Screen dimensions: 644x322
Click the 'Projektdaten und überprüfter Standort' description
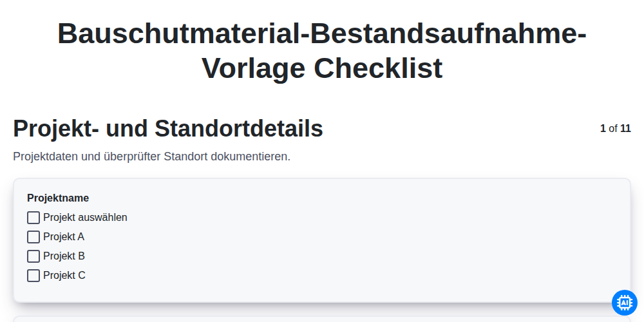(151, 156)
